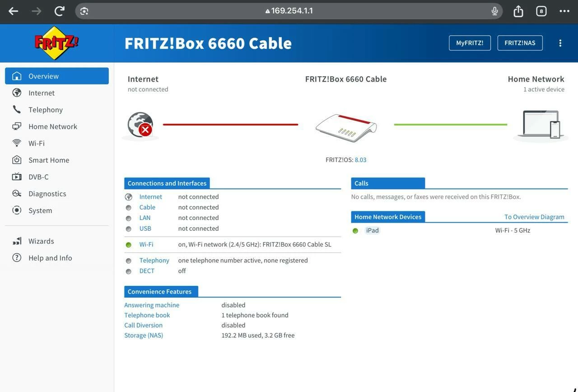Viewport: 578px width, 392px height.
Task: Click the address bar showing 169.254.1.1
Action: click(289, 11)
